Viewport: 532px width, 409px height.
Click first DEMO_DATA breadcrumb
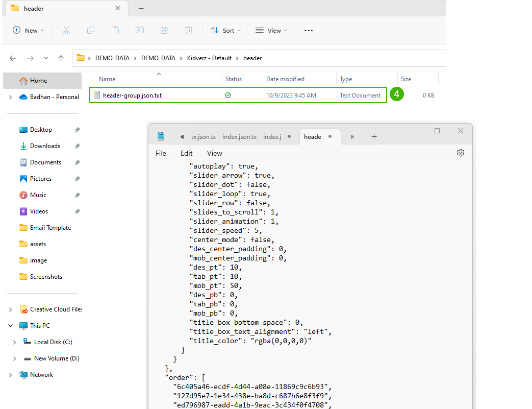tap(112, 58)
